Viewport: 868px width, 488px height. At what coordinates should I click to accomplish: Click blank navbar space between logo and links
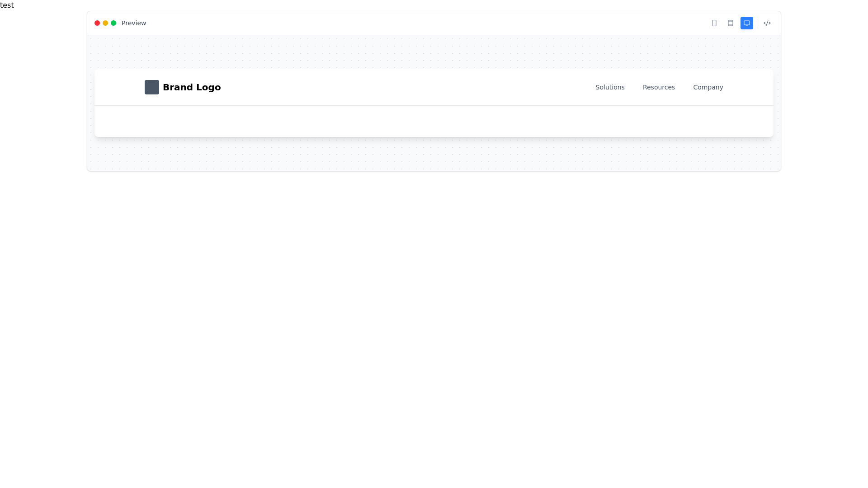pyautogui.click(x=407, y=87)
